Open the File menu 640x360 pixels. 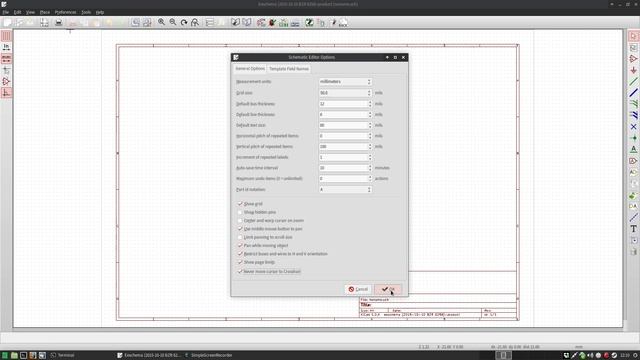tap(6, 12)
